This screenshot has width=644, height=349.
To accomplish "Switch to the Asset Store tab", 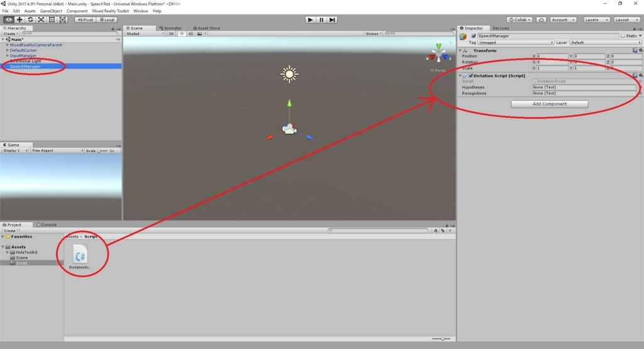I will (x=206, y=28).
